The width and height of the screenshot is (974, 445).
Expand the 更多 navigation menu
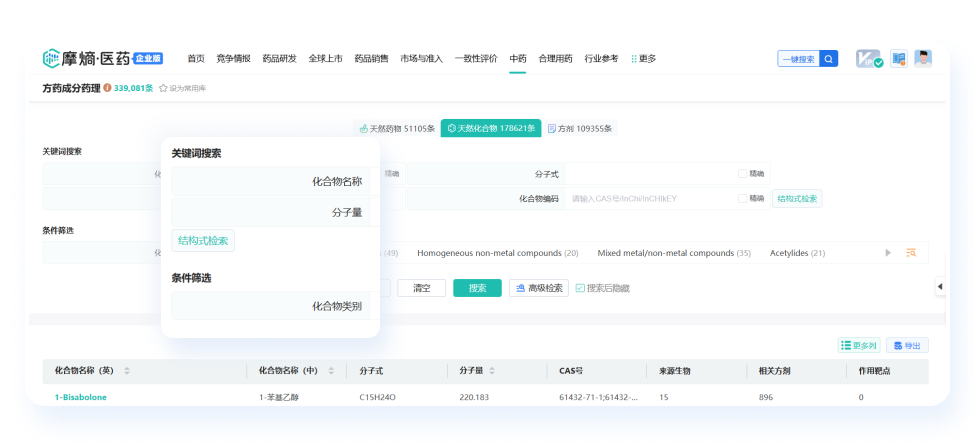tap(644, 59)
